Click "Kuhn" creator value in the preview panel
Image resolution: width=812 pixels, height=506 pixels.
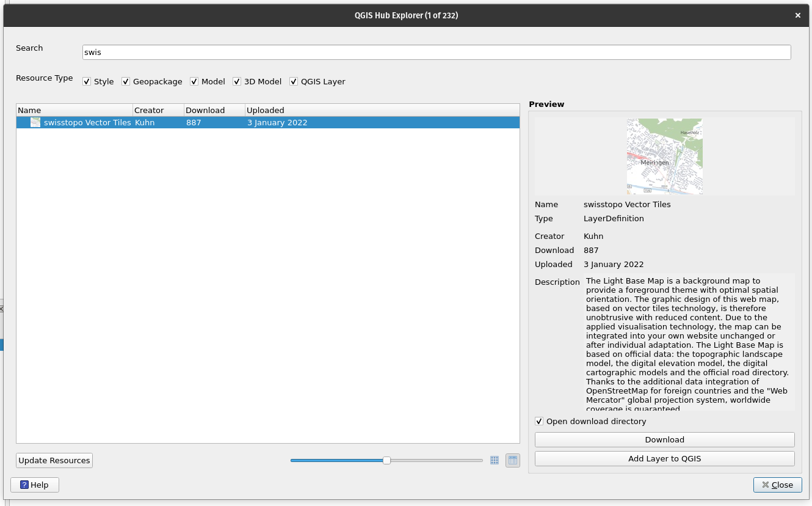[x=593, y=236]
